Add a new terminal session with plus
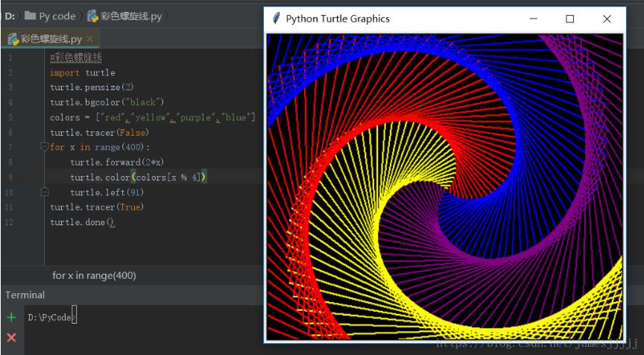The width and height of the screenshot is (644, 355). coord(11,317)
